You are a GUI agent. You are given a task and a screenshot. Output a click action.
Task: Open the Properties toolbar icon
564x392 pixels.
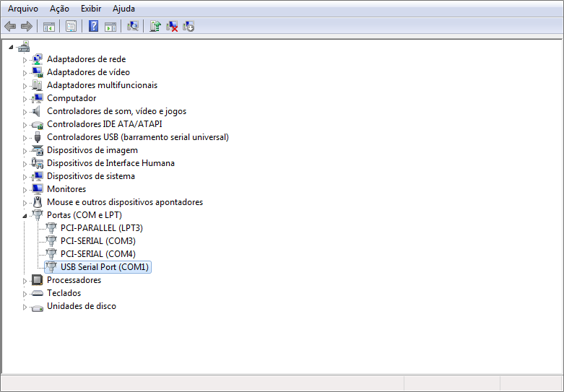[71, 27]
